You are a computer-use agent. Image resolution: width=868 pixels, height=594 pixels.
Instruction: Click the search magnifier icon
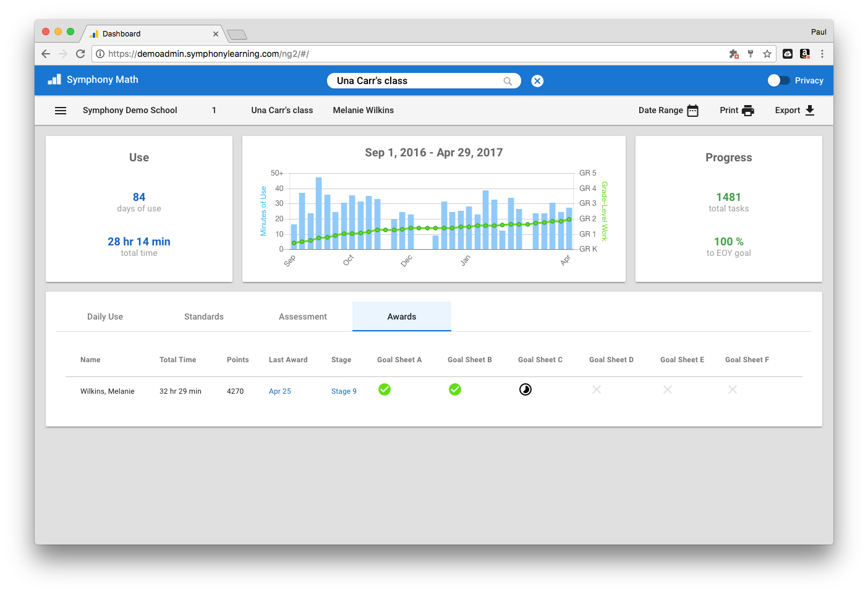pyautogui.click(x=508, y=81)
